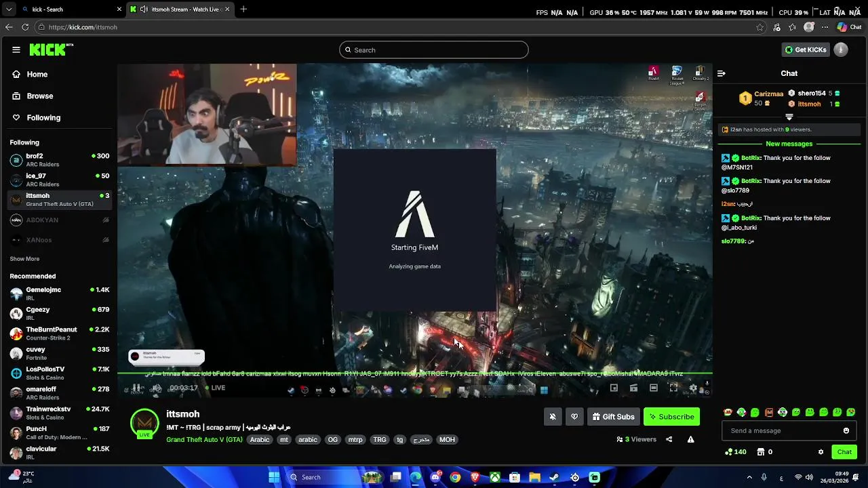Reload the page
The image size is (868, 488).
(25, 27)
